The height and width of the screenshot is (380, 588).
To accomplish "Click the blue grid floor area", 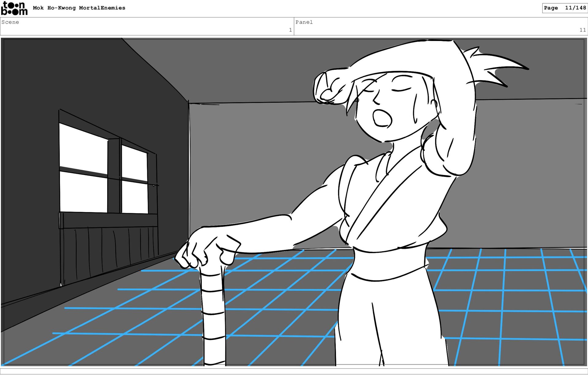I will point(276,306).
